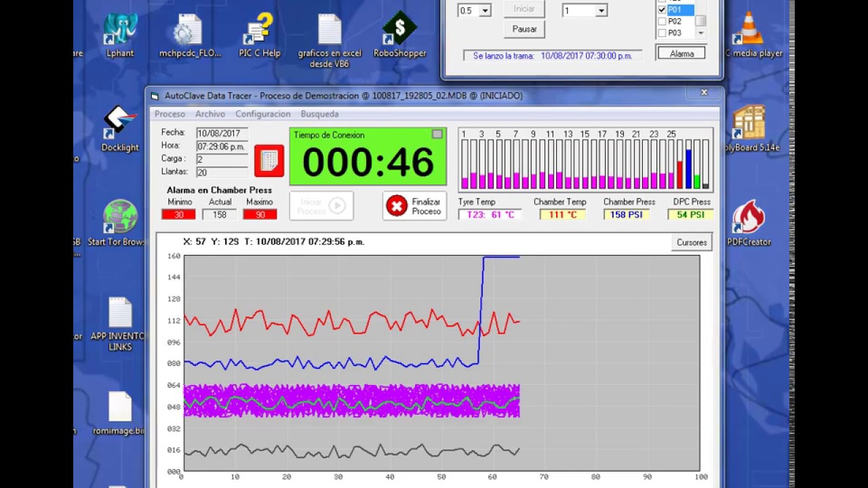Open APP INVENTOR LINKS file icon
The width and height of the screenshot is (868, 488).
(x=119, y=324)
